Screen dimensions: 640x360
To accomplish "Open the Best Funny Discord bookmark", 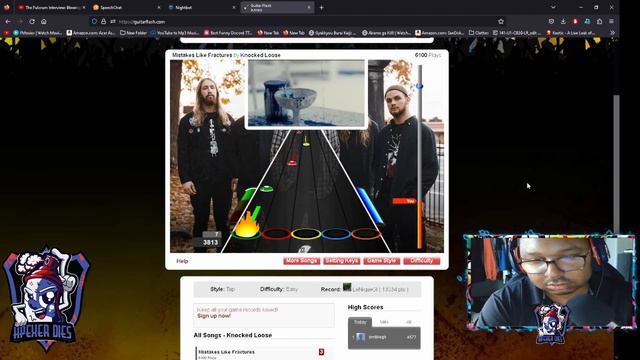I will (x=229, y=33).
